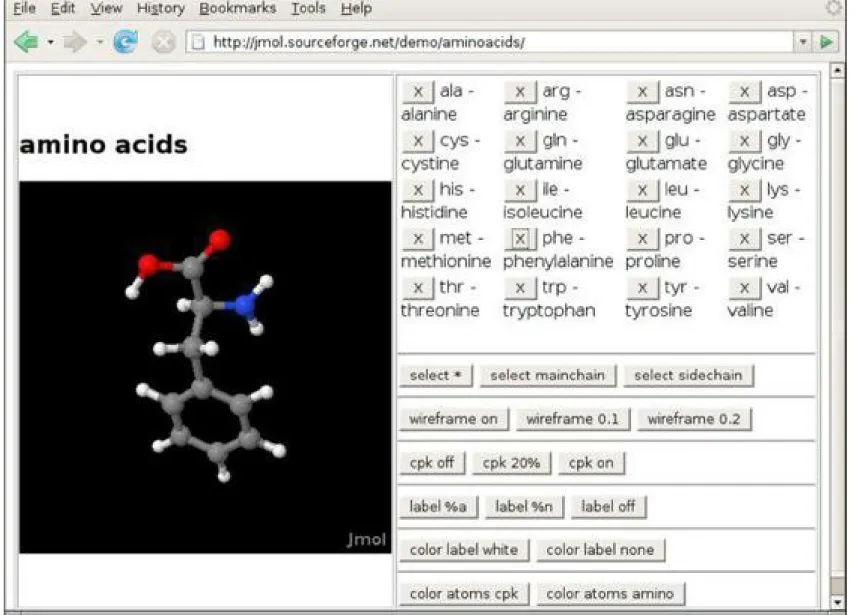Toggle the asp - aspartate checkbox
The height and width of the screenshot is (615, 855).
pos(744,92)
